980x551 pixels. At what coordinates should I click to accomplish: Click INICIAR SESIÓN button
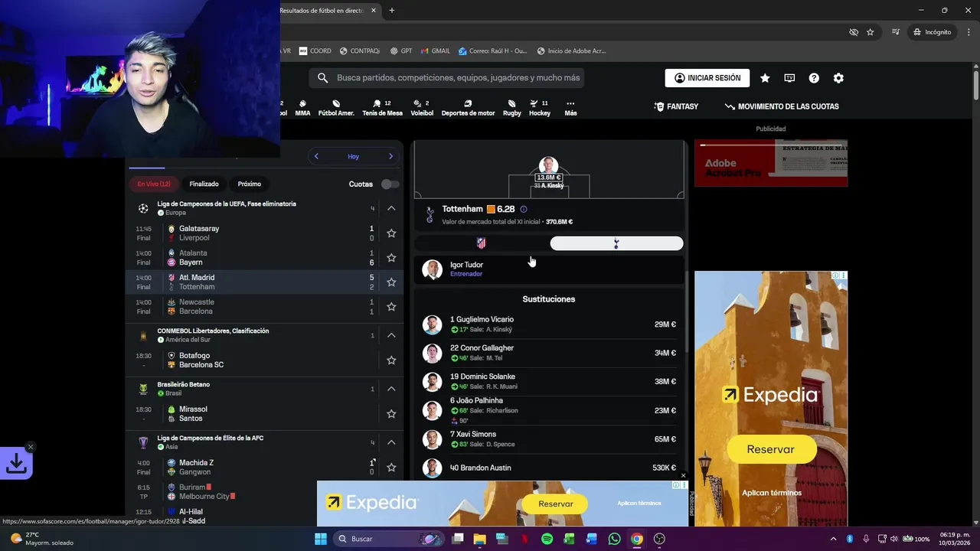coord(707,78)
